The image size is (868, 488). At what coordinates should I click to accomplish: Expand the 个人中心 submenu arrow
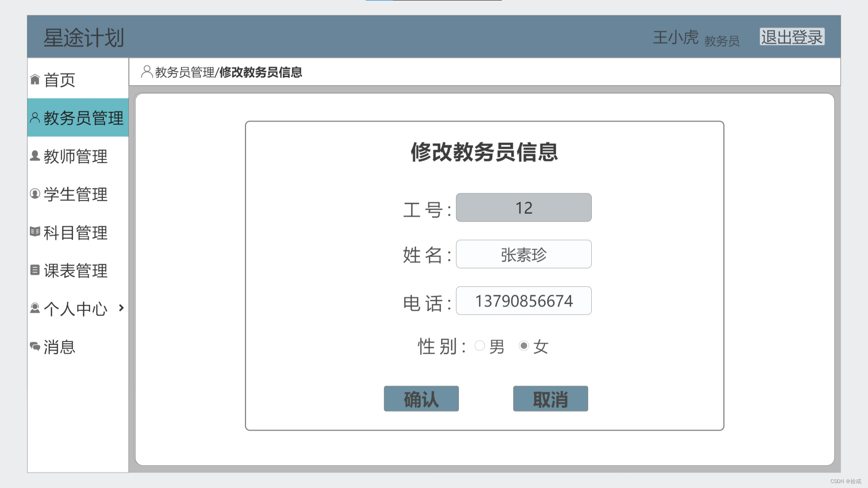pos(121,308)
